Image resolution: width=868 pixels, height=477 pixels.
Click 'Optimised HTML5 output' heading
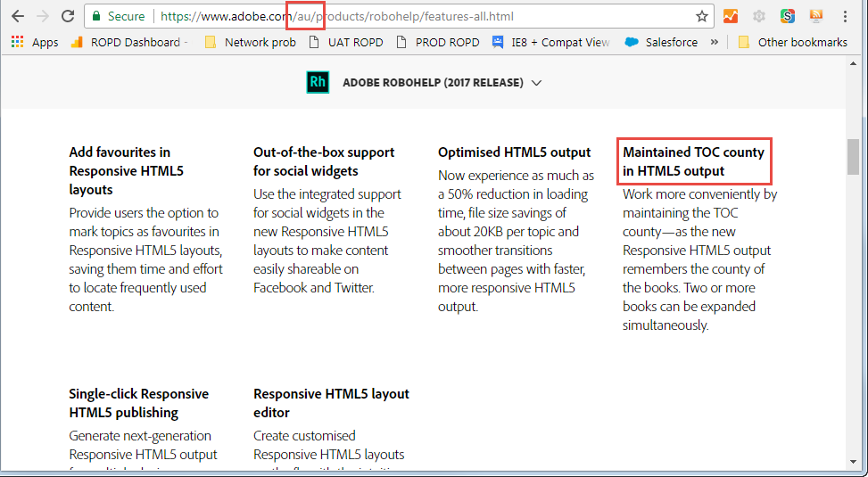tap(514, 152)
